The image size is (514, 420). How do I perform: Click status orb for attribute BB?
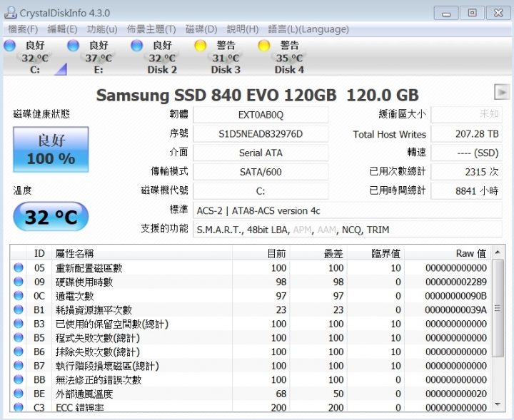tap(19, 380)
